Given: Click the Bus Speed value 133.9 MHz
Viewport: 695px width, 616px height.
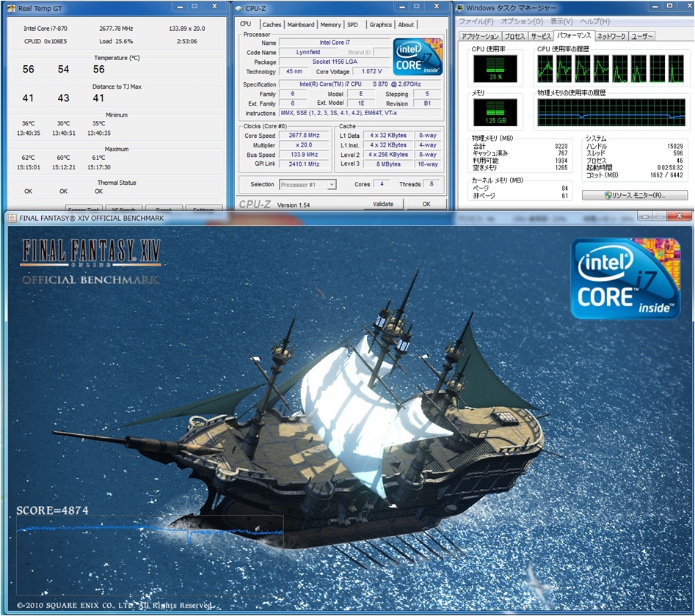Looking at the screenshot, I should pyautogui.click(x=304, y=155).
